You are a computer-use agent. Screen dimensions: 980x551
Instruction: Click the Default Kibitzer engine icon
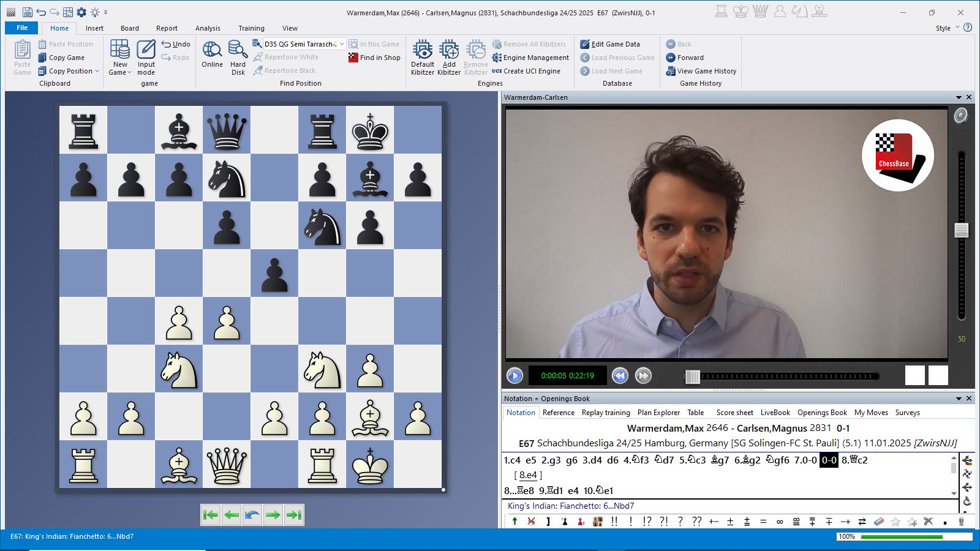pyautogui.click(x=422, y=51)
